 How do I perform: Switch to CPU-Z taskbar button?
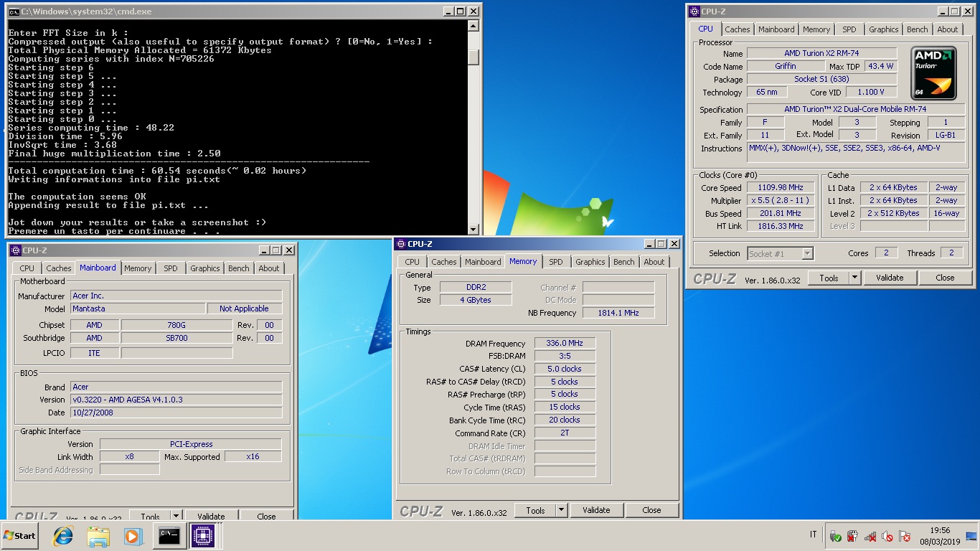tap(203, 535)
